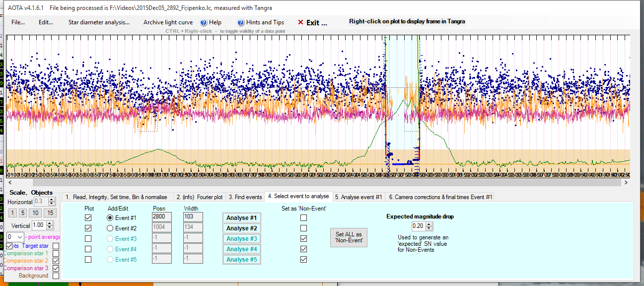Select the Event #2 radio button
This screenshot has height=286, width=644.
coord(110,228)
